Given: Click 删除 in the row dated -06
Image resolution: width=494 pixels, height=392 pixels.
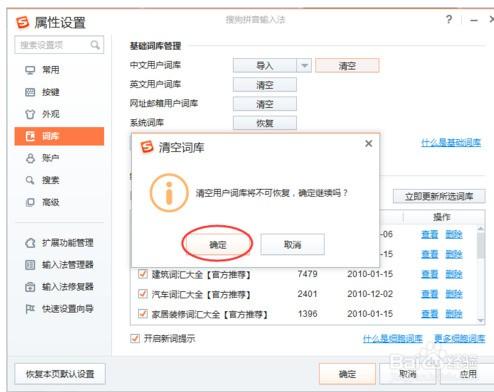Looking at the screenshot, I should coord(454,234).
